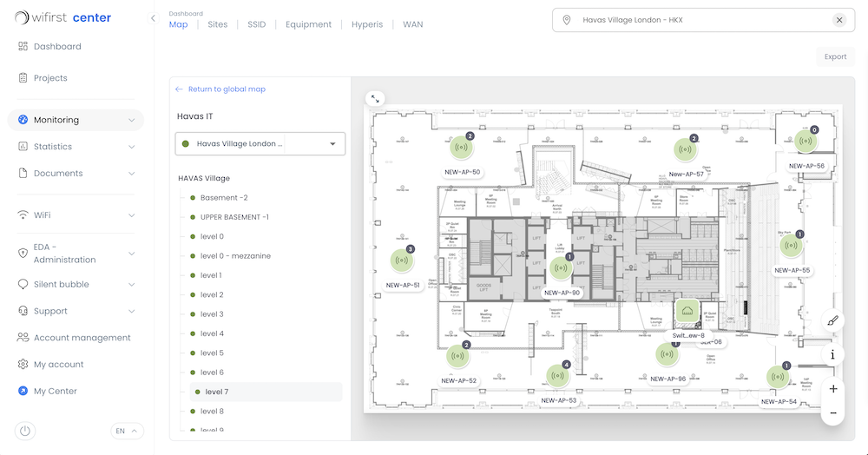Viewport: 868px width, 455px height.
Task: Open the map paintbrush tool
Action: tap(832, 320)
